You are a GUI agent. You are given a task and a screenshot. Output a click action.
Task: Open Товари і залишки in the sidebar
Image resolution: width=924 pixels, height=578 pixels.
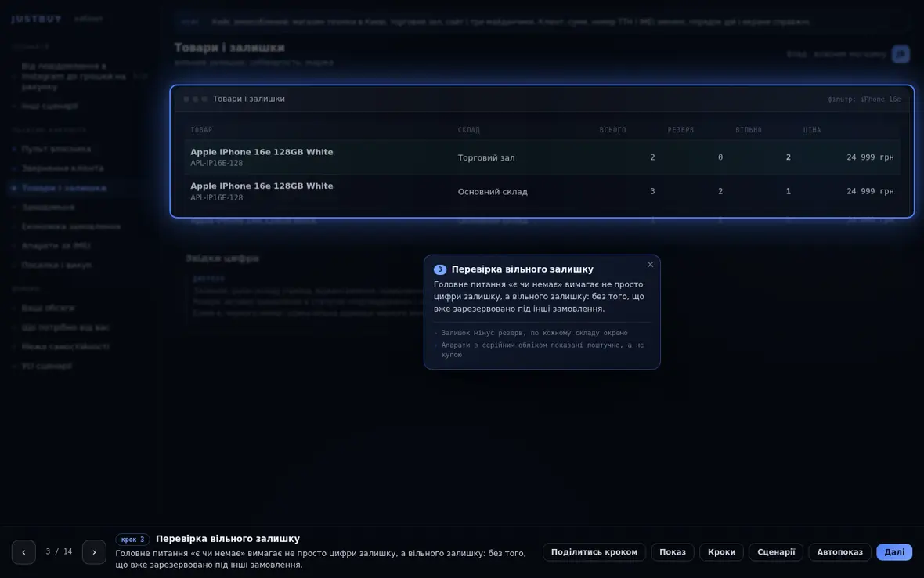click(x=63, y=188)
